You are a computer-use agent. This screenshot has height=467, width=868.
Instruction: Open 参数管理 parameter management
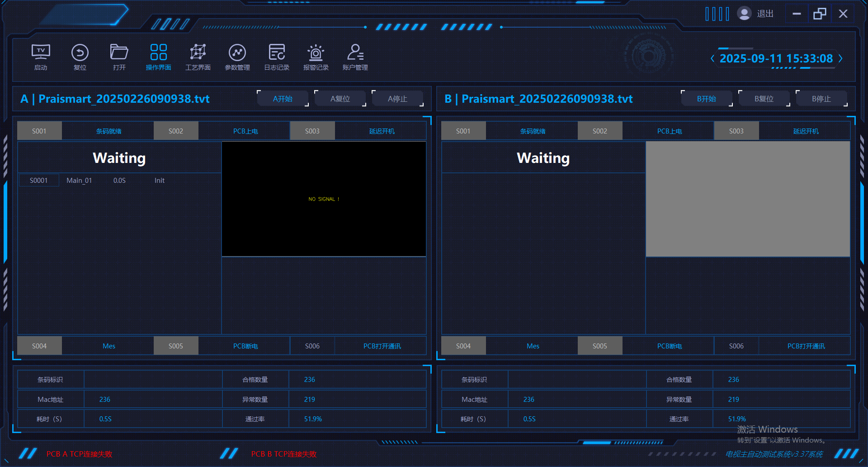click(x=237, y=57)
